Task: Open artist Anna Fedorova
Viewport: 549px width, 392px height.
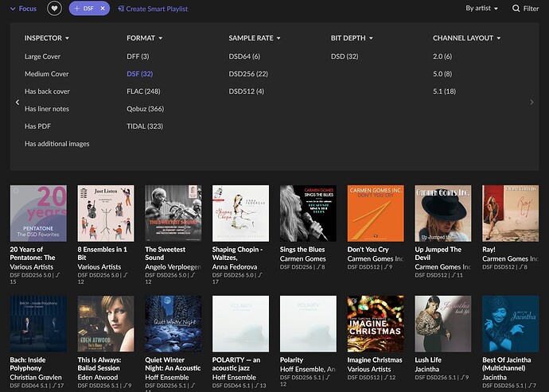Action: (235, 266)
